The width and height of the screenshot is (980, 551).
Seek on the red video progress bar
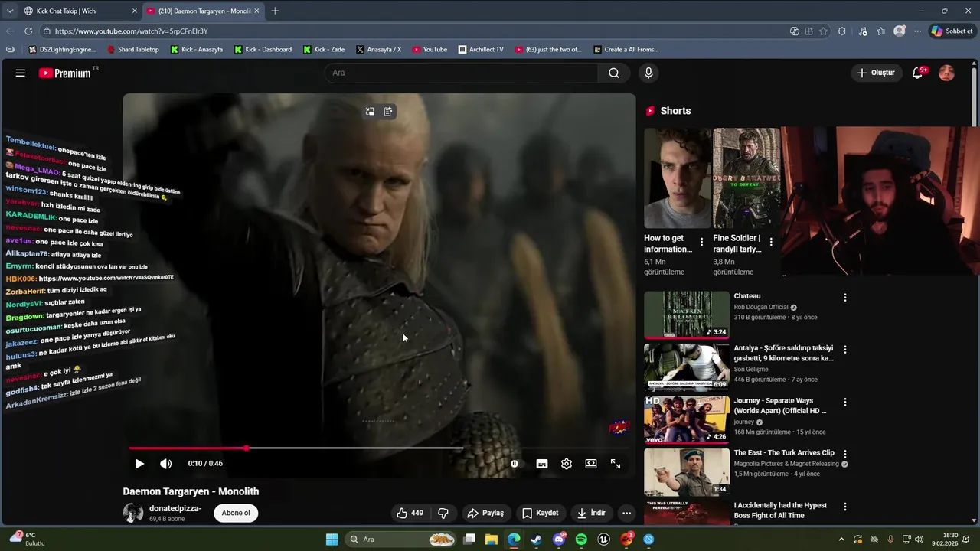[x=379, y=448]
